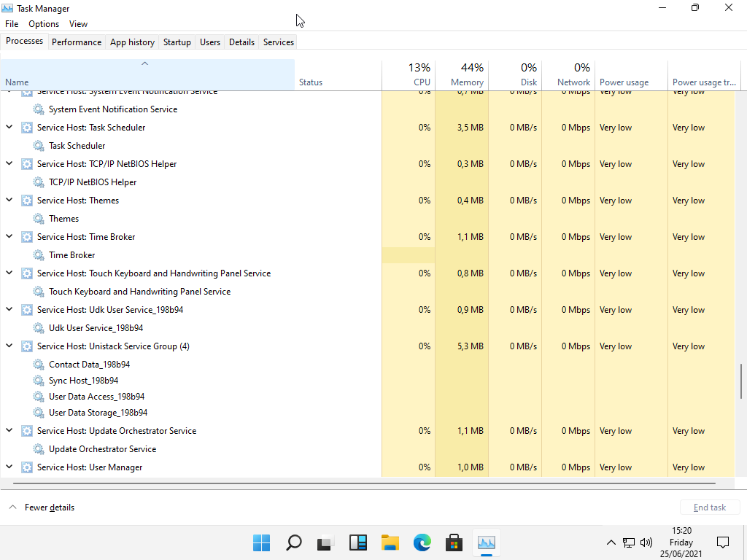
Task: Collapse to Fewer details view
Action: [x=42, y=507]
